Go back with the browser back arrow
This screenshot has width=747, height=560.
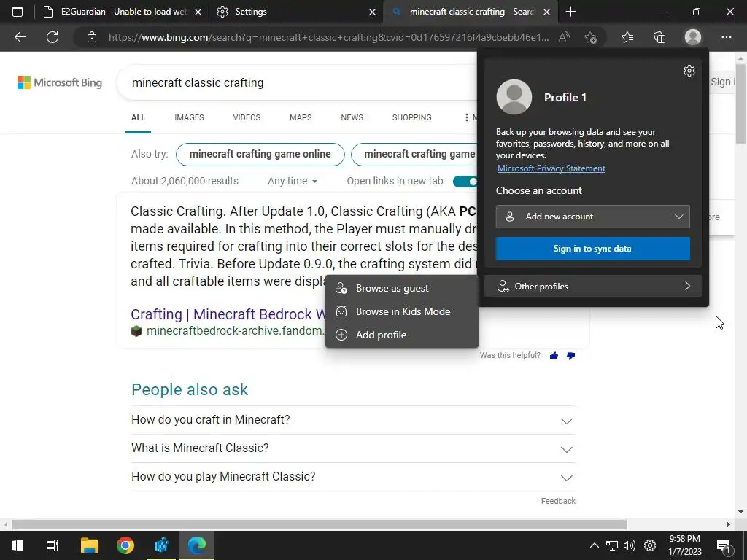20,37
